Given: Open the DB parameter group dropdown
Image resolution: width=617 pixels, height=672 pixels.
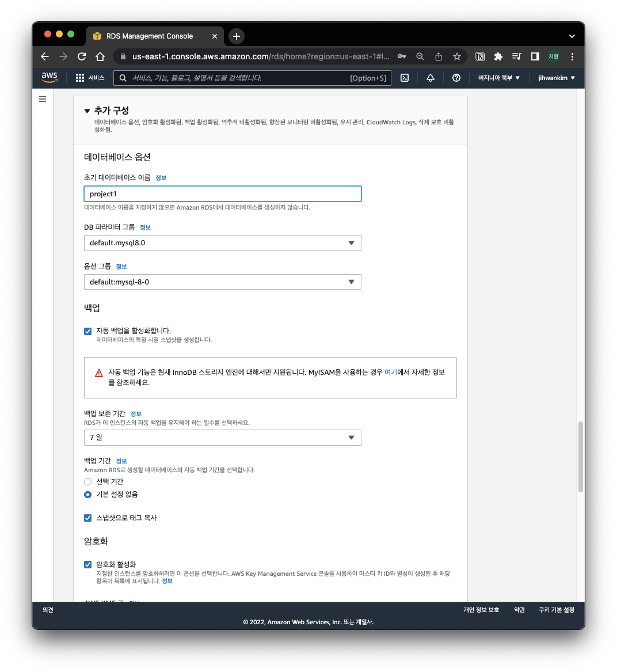Looking at the screenshot, I should [x=222, y=243].
